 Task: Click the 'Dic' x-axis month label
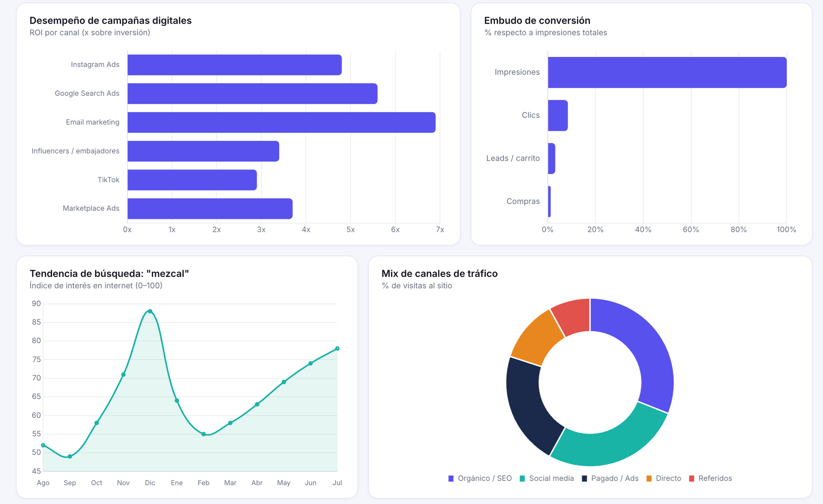coord(150,483)
